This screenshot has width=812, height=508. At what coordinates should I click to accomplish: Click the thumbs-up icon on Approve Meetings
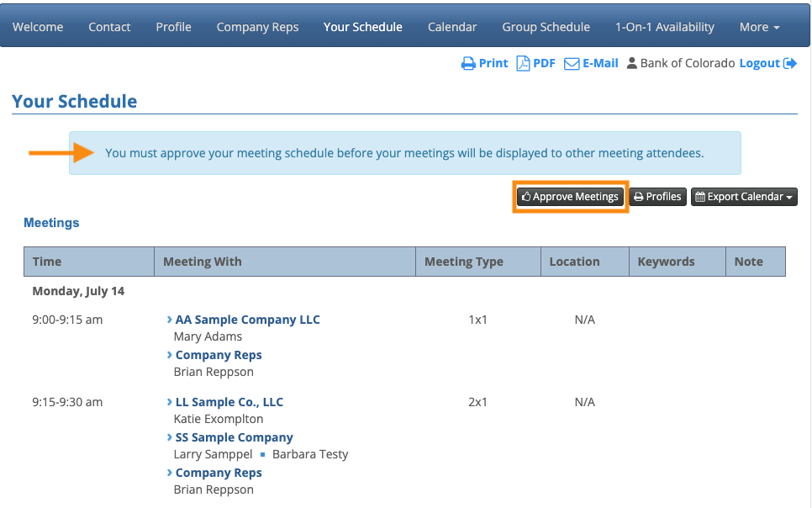526,197
